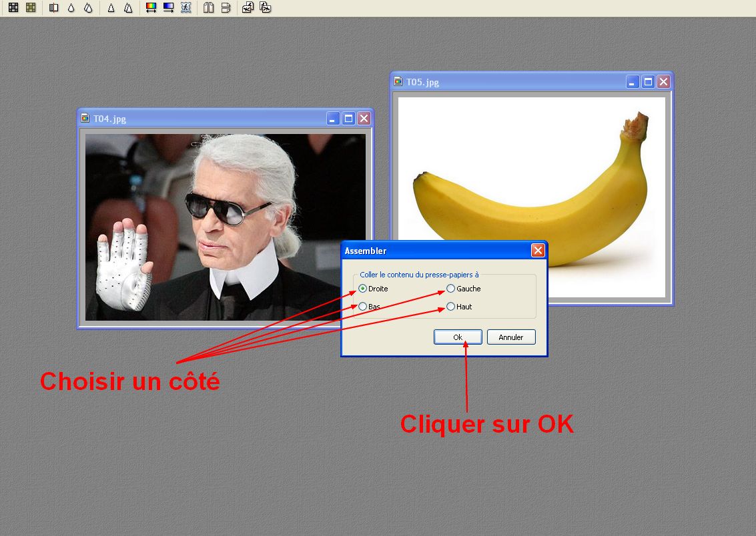Close the Assembler dialog window

click(x=538, y=251)
